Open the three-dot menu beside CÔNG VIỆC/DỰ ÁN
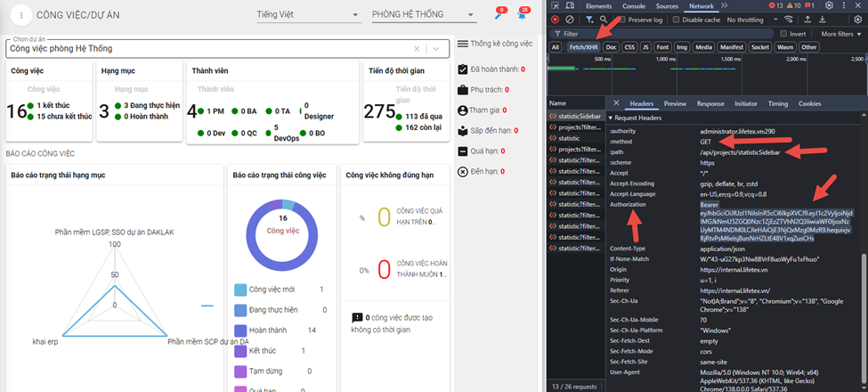This screenshot has height=392, width=868. click(20, 15)
